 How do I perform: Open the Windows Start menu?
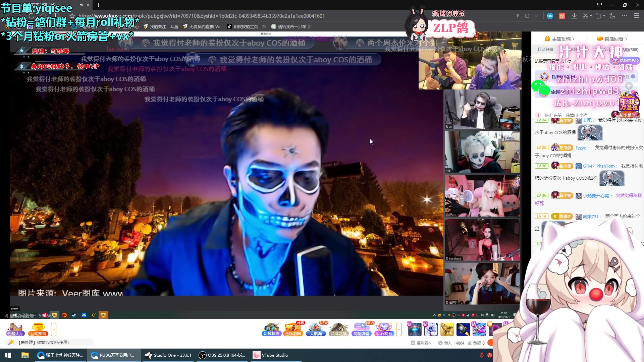pos(8,355)
